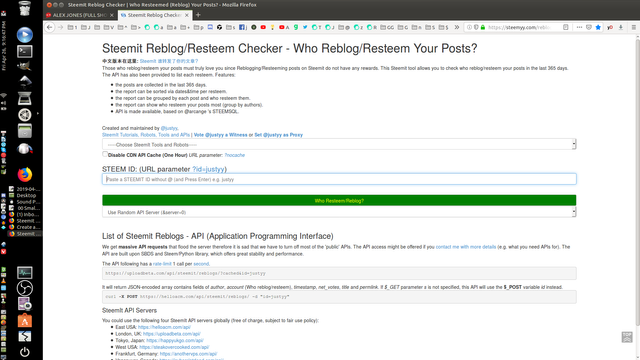The width and height of the screenshot is (640, 360).
Task: Open Steemit Tutorials, Robots, Tools and APIs link
Action: 146,135
